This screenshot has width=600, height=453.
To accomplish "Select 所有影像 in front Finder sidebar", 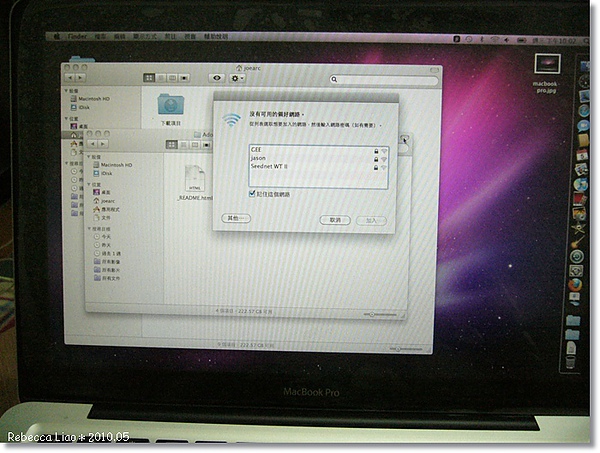I will pyautogui.click(x=107, y=262).
